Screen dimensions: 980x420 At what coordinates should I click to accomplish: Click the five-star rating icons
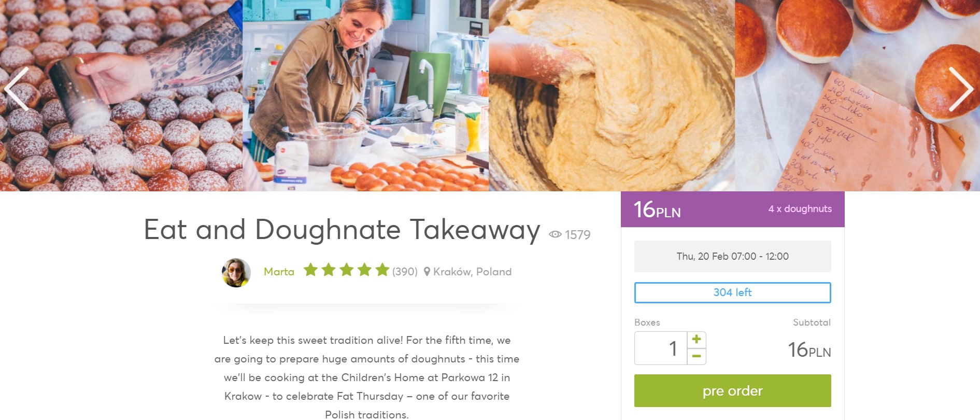click(346, 270)
